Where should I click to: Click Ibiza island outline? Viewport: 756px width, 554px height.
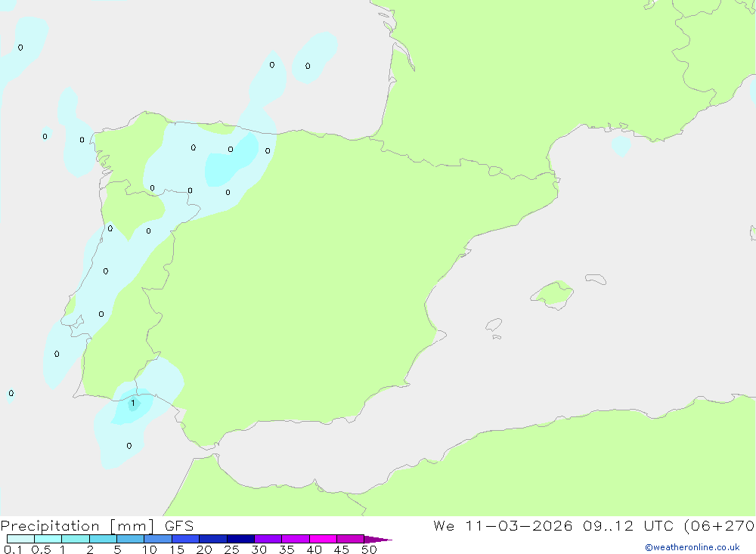tap(494, 326)
